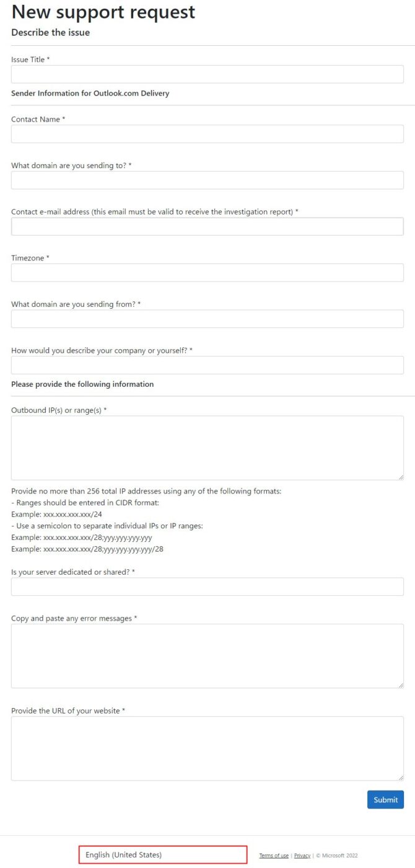The width and height of the screenshot is (415, 868).
Task: Click the sending-from domain field
Action: [x=207, y=319]
